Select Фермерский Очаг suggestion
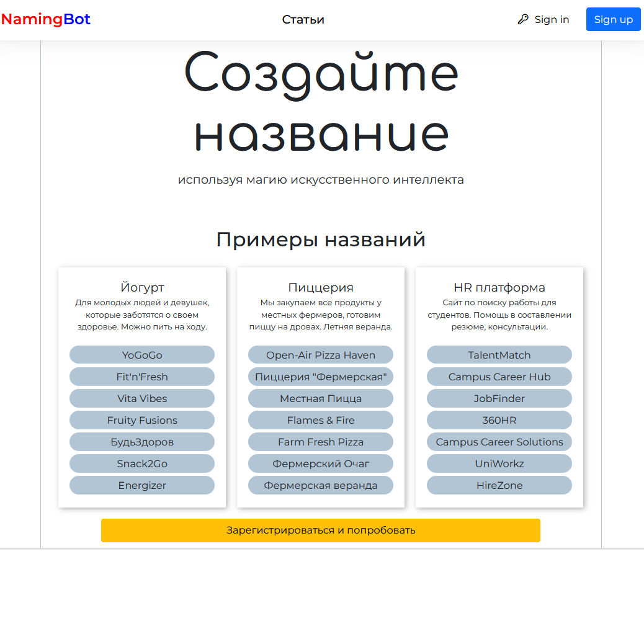 (x=321, y=463)
